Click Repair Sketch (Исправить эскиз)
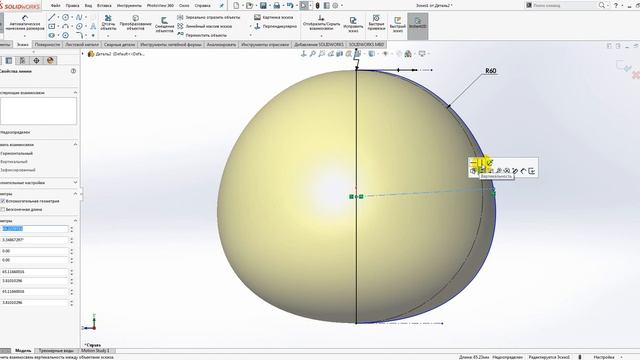Screen dimensions: 640x360 click(x=353, y=24)
